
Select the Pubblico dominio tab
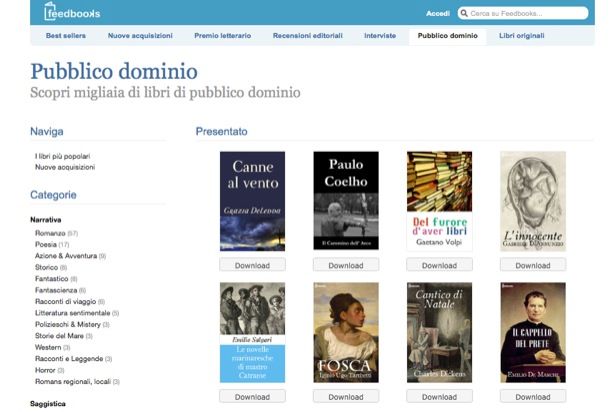448,35
